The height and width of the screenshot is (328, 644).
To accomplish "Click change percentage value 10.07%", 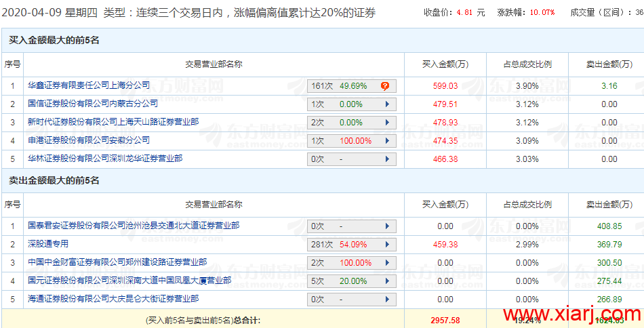I will [542, 13].
